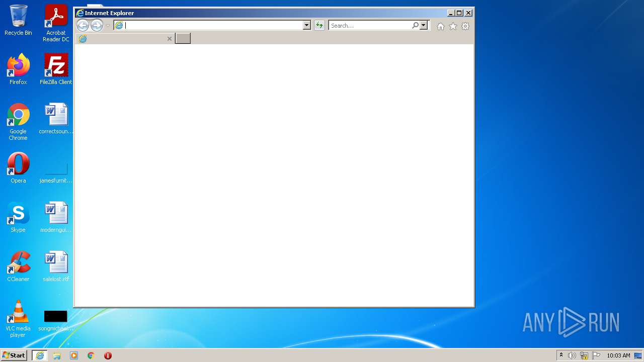644x362 pixels.
Task: Open the network tray icon
Action: click(x=584, y=355)
